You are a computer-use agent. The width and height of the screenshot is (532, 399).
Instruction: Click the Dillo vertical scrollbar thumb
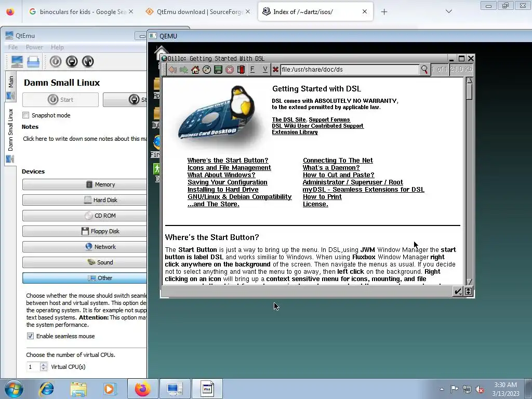(469, 91)
